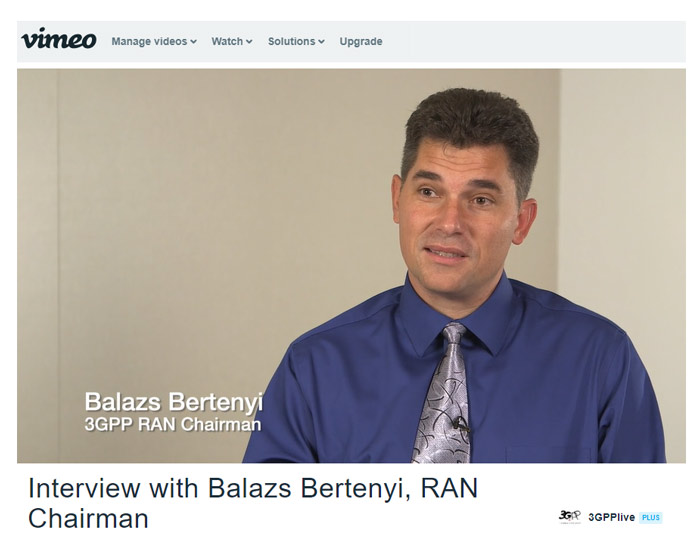Expand the chevron next to Solutions
This screenshot has width=700, height=544.
coord(321,42)
